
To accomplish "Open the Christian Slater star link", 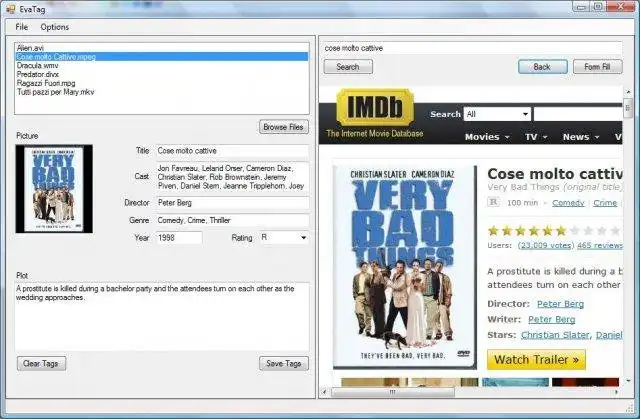I will (x=555, y=335).
